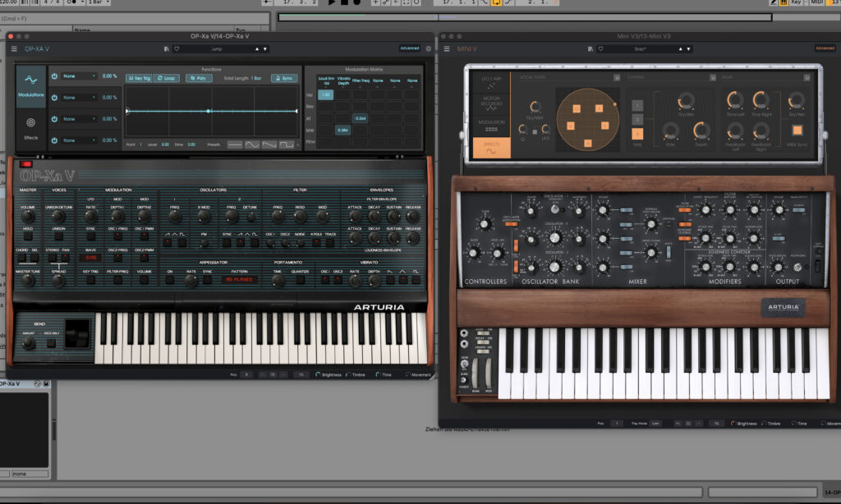Open the Mini V Effects tab
Image resolution: width=841 pixels, height=504 pixels.
pyautogui.click(x=491, y=148)
